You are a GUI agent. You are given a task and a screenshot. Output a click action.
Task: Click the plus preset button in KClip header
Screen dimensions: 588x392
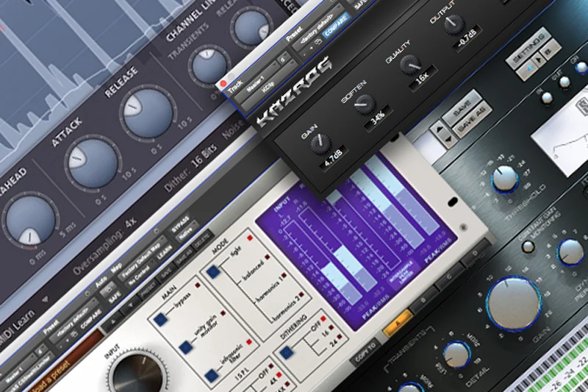point(311,48)
